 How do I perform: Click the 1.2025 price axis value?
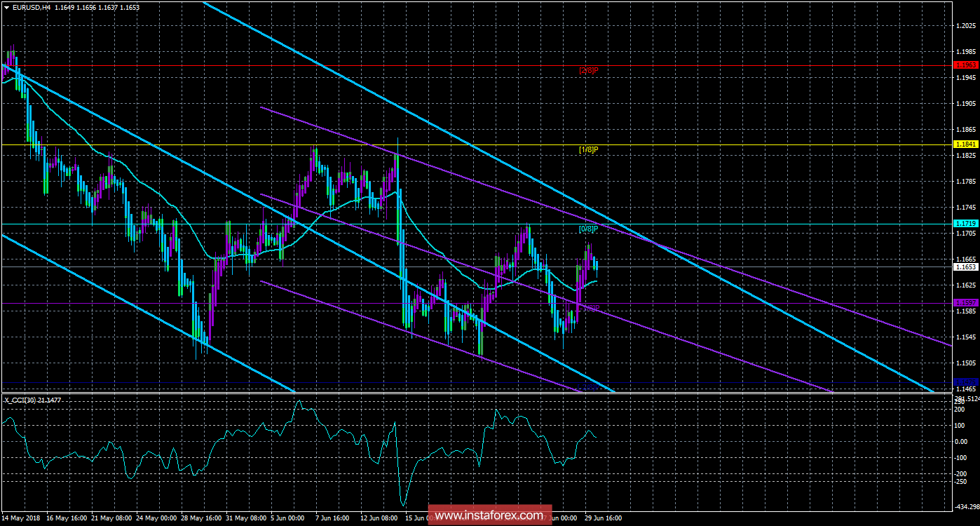[966, 25]
